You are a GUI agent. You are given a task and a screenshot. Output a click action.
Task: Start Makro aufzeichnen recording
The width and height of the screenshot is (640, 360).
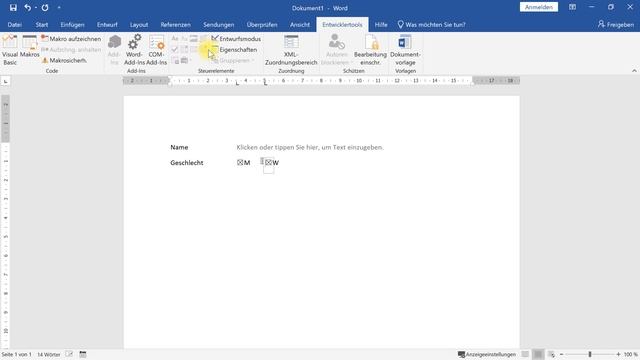pos(71,39)
